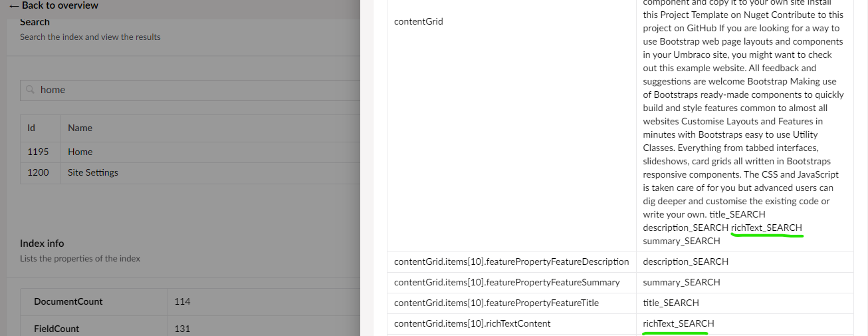Click the items[10].featurePropertyFeatureDescription field name

(x=512, y=261)
